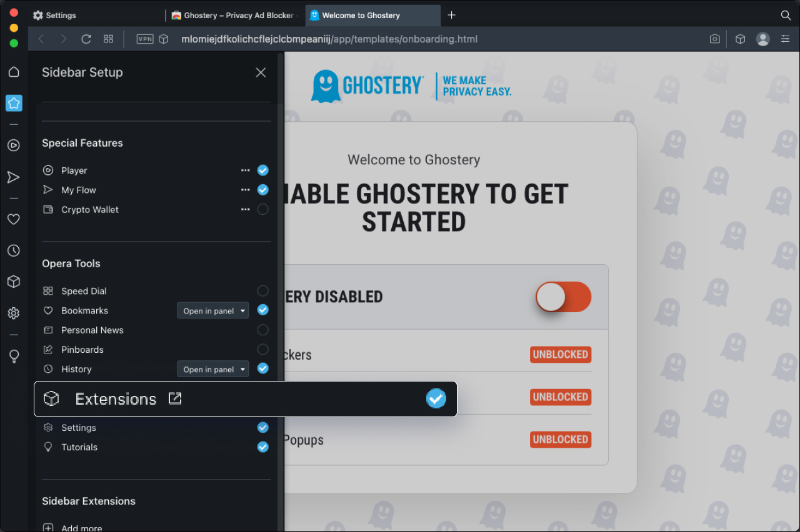Switch off the Ghostery disabled toggle
The height and width of the screenshot is (532, 800).
coord(563,297)
